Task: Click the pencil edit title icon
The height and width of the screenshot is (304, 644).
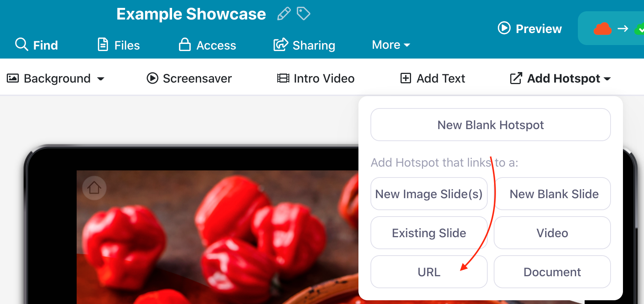Action: click(284, 14)
